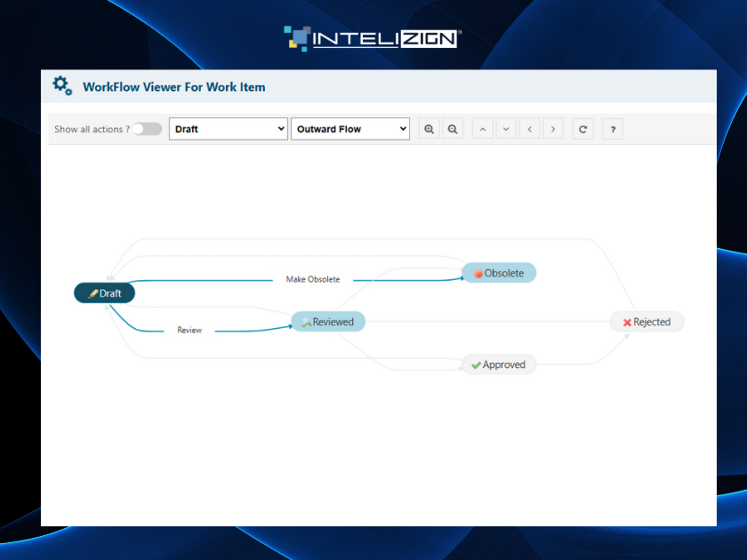Pan the workflow diagram right

coord(553,129)
